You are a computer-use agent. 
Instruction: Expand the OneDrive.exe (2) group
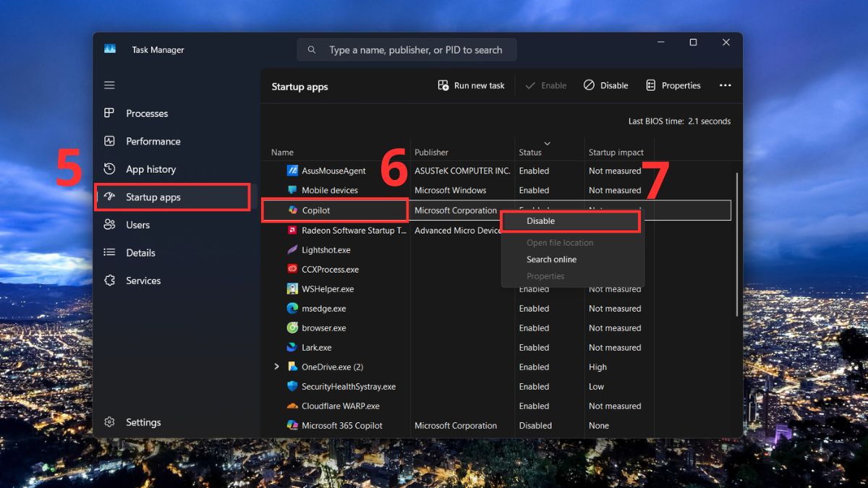pos(276,367)
